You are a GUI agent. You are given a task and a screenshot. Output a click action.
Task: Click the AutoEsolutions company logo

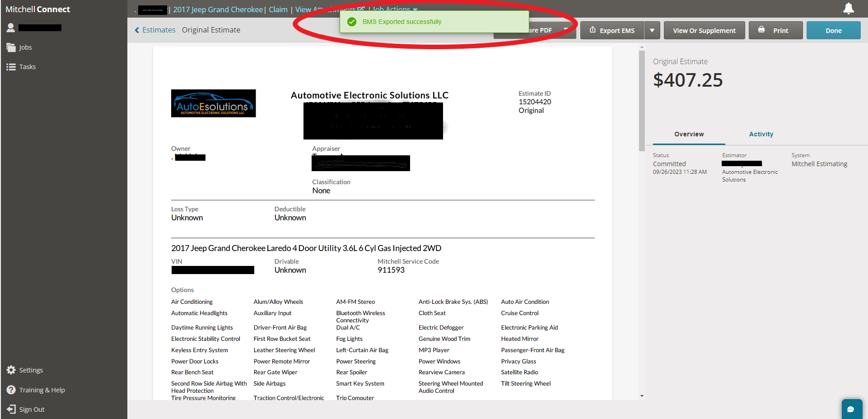click(x=213, y=103)
